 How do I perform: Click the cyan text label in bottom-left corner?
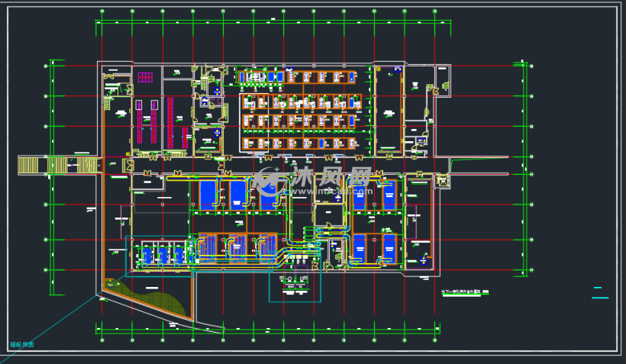pos(22,345)
